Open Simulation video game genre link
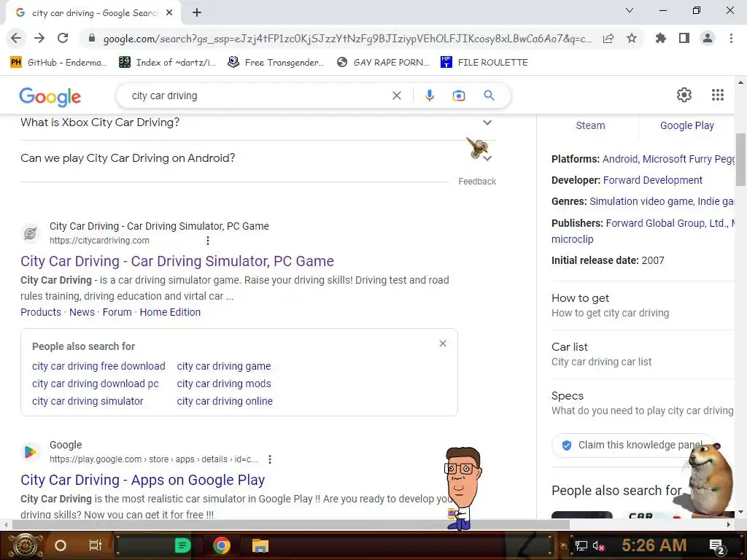Viewport: 747px width, 560px height. pos(641,201)
